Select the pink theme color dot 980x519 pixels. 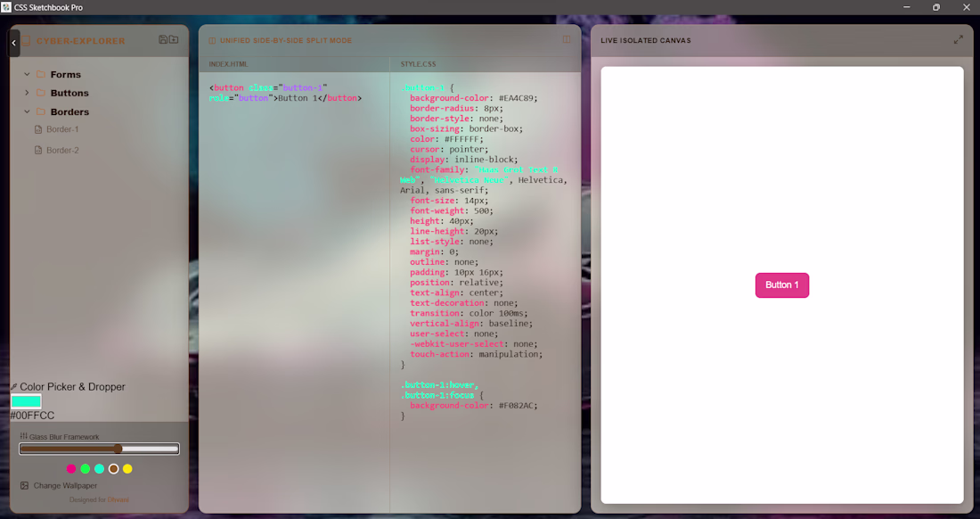tap(71, 469)
